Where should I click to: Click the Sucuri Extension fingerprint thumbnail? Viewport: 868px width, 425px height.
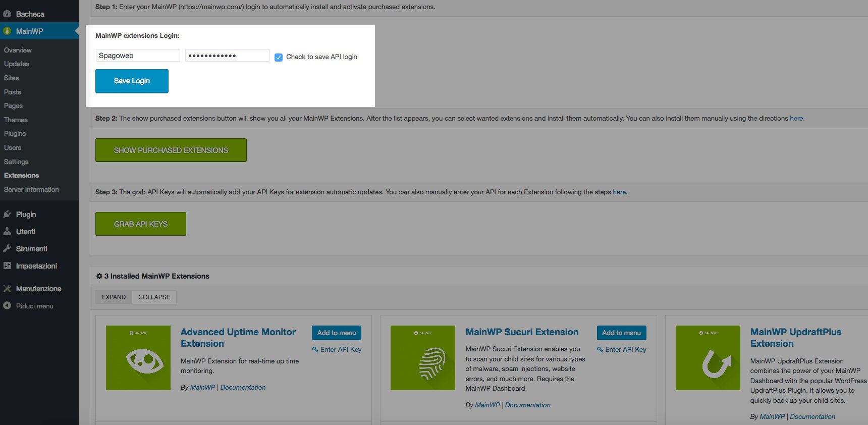(423, 358)
